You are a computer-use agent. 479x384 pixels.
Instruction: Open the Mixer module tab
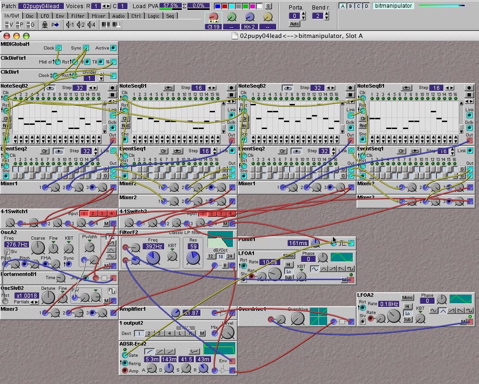tap(98, 16)
